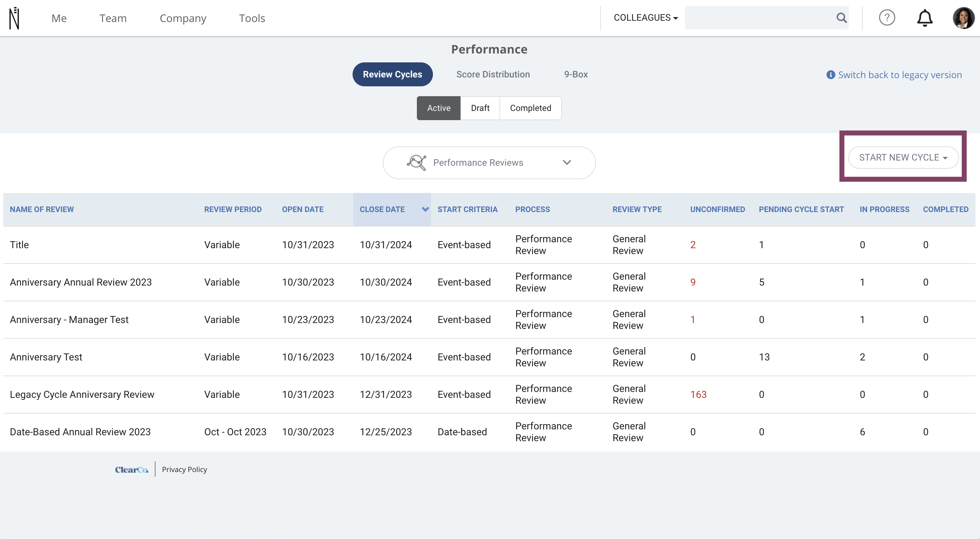This screenshot has height=539, width=980.
Task: Expand the Performance Reviews selector
Action: click(489, 162)
